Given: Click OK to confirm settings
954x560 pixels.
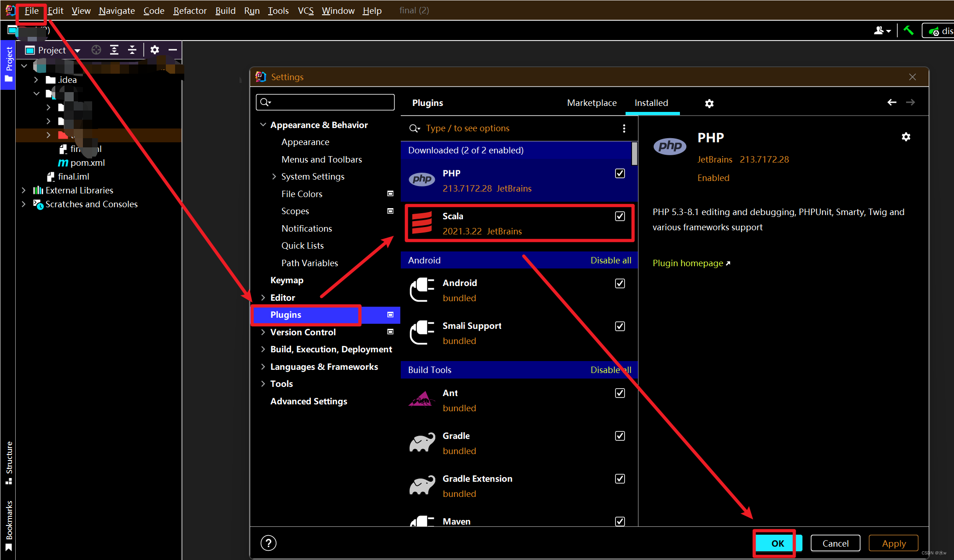Looking at the screenshot, I should coord(778,543).
